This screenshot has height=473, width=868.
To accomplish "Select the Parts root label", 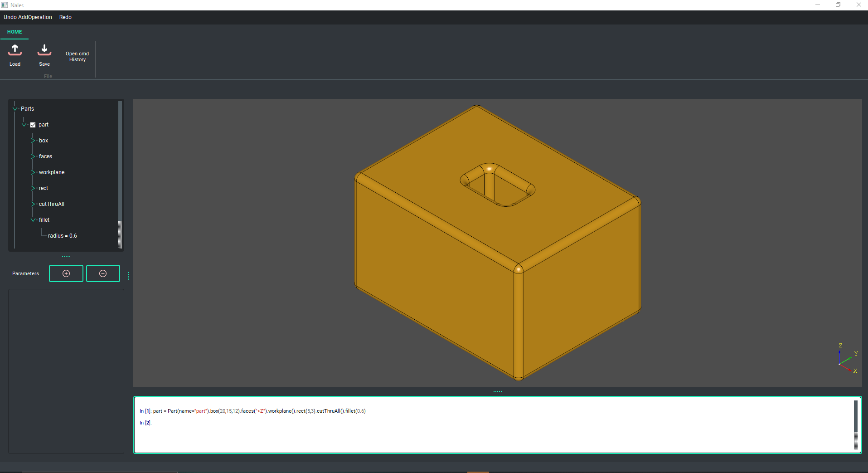I will [x=27, y=109].
